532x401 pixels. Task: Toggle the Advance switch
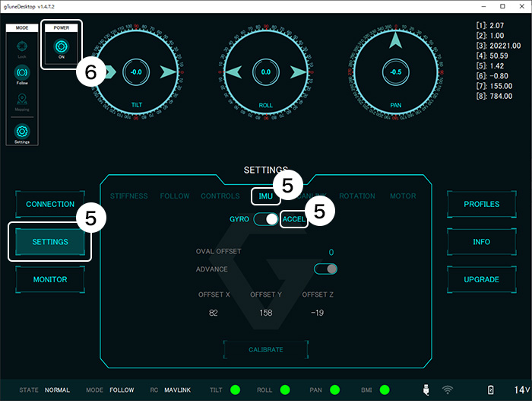coord(325,269)
